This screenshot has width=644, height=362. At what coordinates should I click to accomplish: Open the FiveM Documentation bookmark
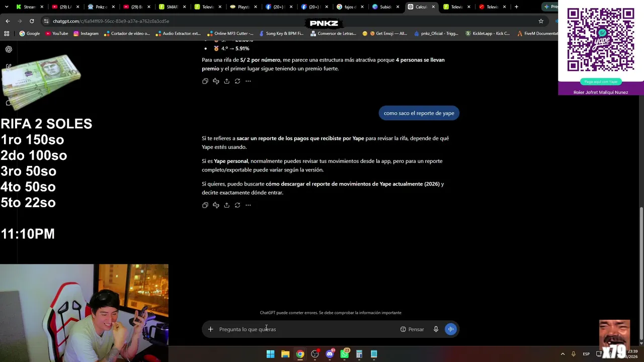(x=537, y=34)
